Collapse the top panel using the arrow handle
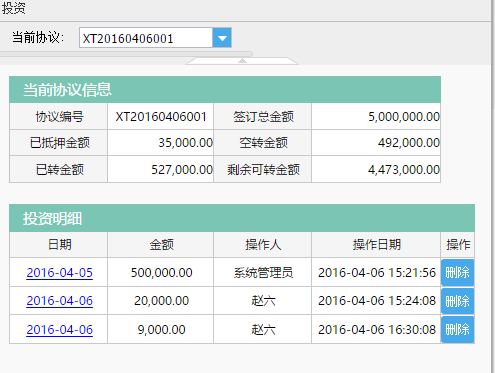 242,61
